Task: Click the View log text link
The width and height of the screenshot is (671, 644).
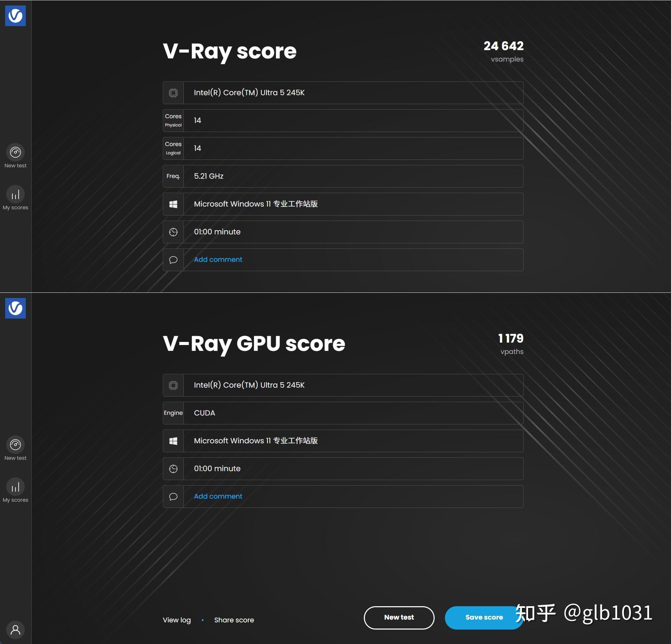Action: coord(177,620)
